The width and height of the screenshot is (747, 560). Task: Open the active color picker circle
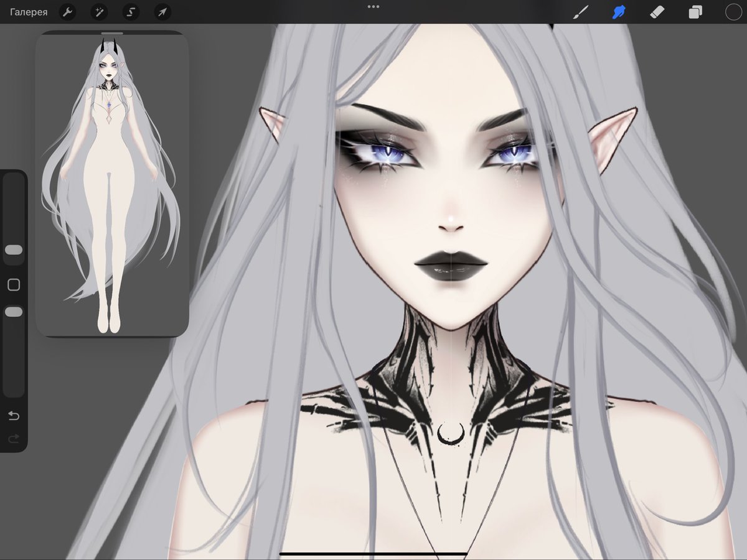coord(733,12)
